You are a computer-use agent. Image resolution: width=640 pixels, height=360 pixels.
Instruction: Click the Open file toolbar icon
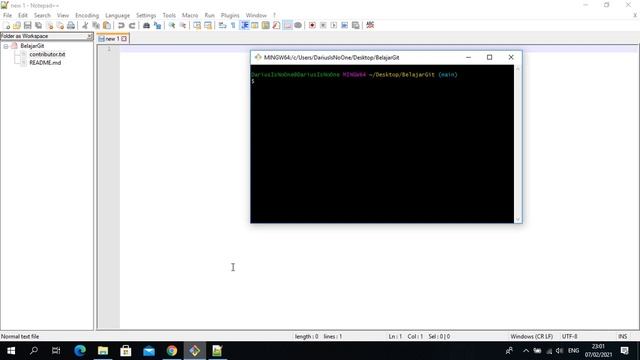[17, 25]
